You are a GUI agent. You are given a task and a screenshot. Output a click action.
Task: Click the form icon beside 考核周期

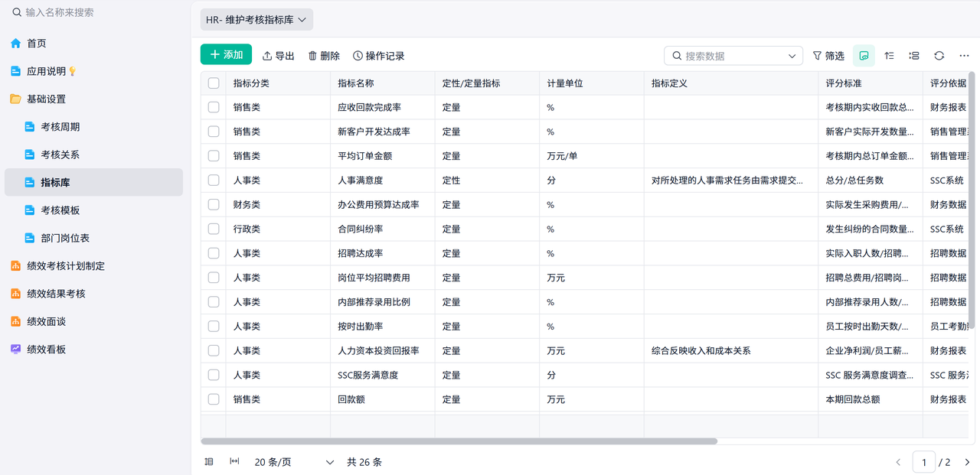tap(30, 127)
